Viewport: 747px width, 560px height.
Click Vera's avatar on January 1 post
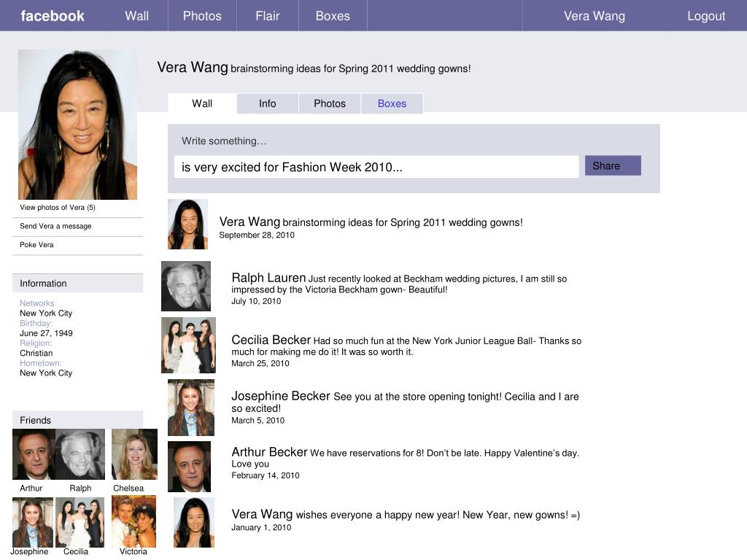[x=194, y=522]
